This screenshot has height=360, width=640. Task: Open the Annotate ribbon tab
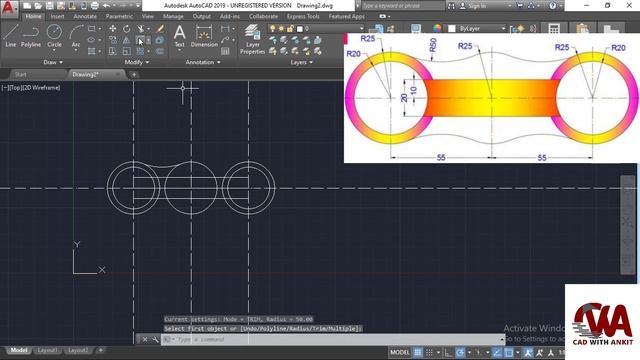coord(85,16)
